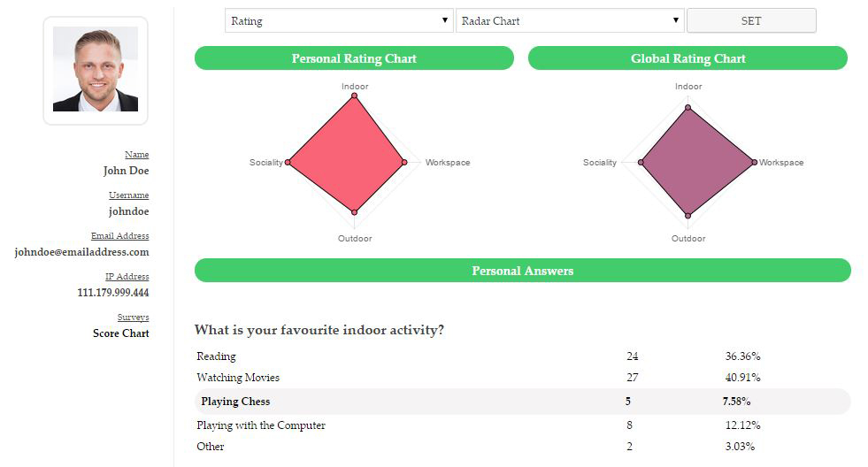Screen dimensions: 868x467
Task: Click the Personal Answers header bar
Action: [522, 271]
